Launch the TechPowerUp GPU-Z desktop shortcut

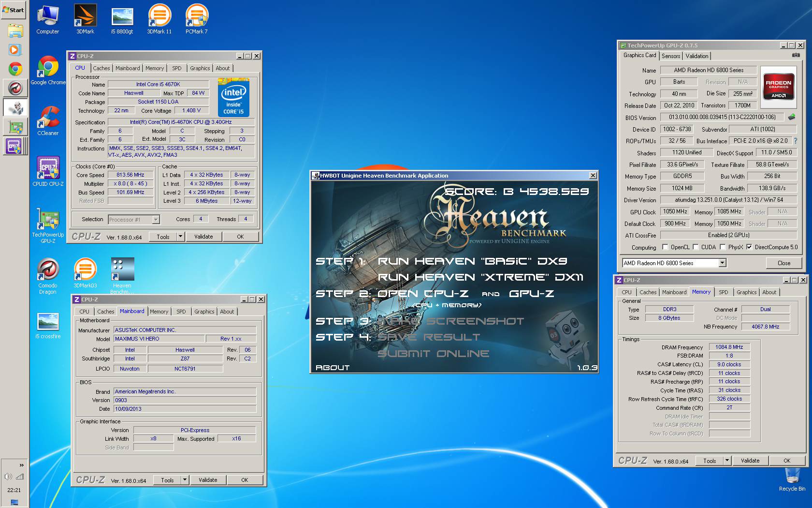(48, 226)
